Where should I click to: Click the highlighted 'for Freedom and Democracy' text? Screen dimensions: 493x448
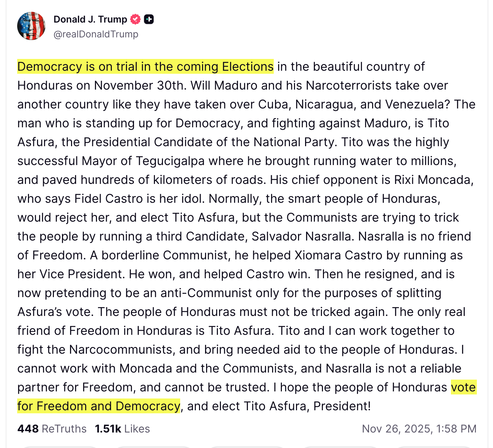(x=99, y=406)
